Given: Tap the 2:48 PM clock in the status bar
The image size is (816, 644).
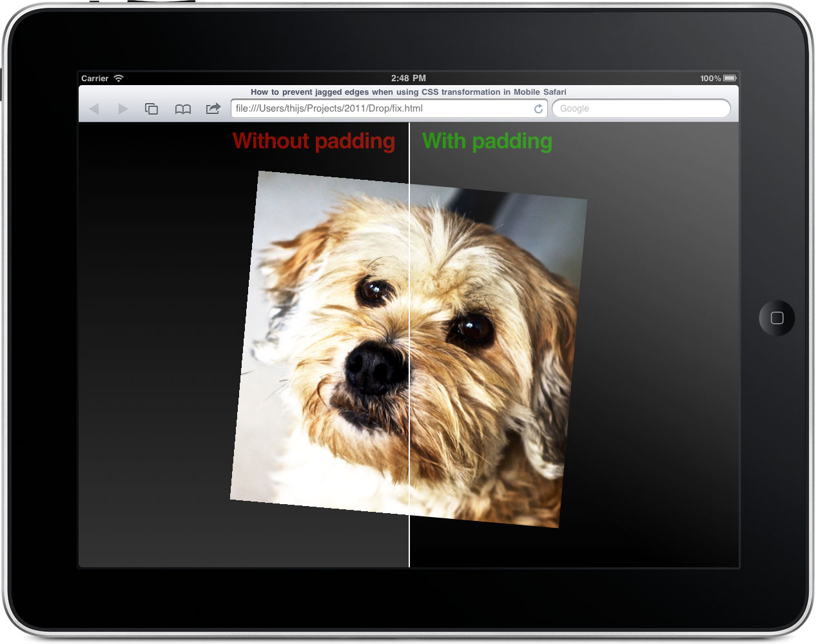Looking at the screenshot, I should click(x=408, y=78).
